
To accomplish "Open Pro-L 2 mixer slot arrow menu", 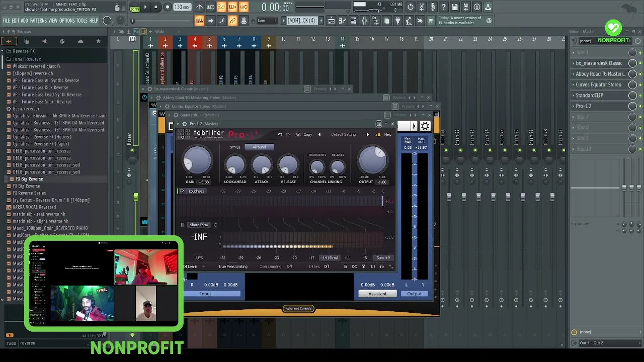I will [573, 106].
